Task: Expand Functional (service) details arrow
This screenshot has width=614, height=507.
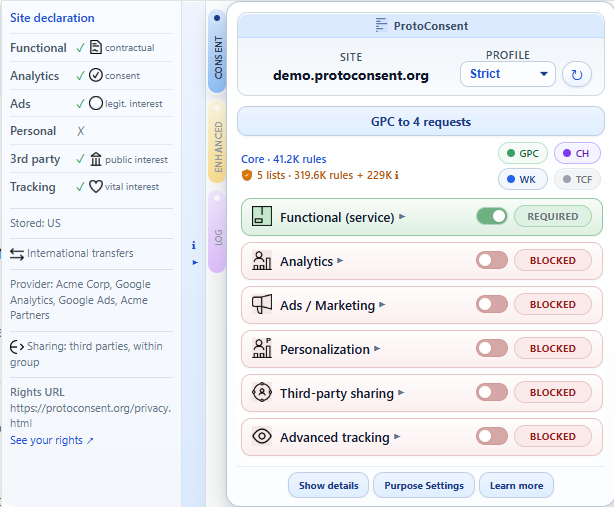Action: pos(402,217)
